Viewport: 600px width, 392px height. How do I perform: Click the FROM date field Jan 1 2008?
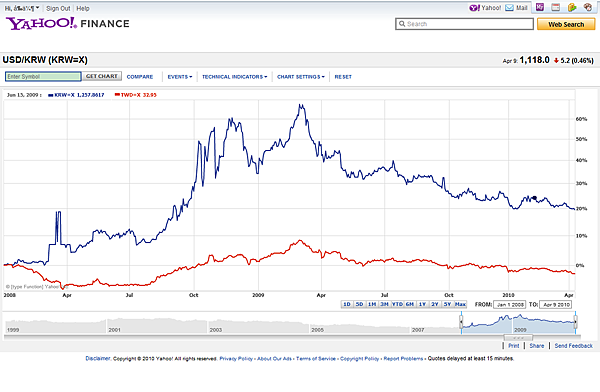click(x=510, y=305)
